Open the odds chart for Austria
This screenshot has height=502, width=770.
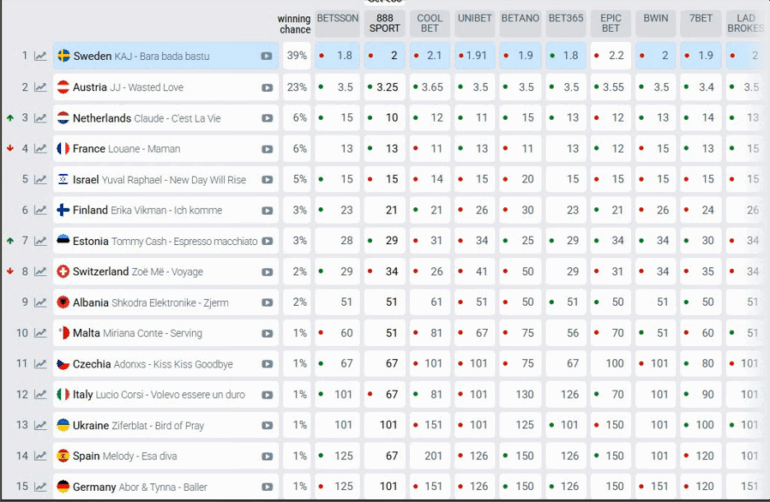(x=40, y=87)
